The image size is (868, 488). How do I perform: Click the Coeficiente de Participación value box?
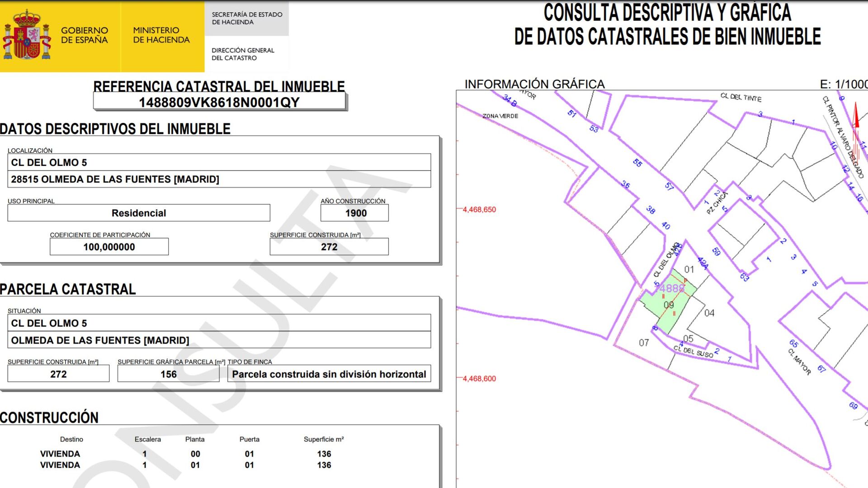(x=109, y=247)
